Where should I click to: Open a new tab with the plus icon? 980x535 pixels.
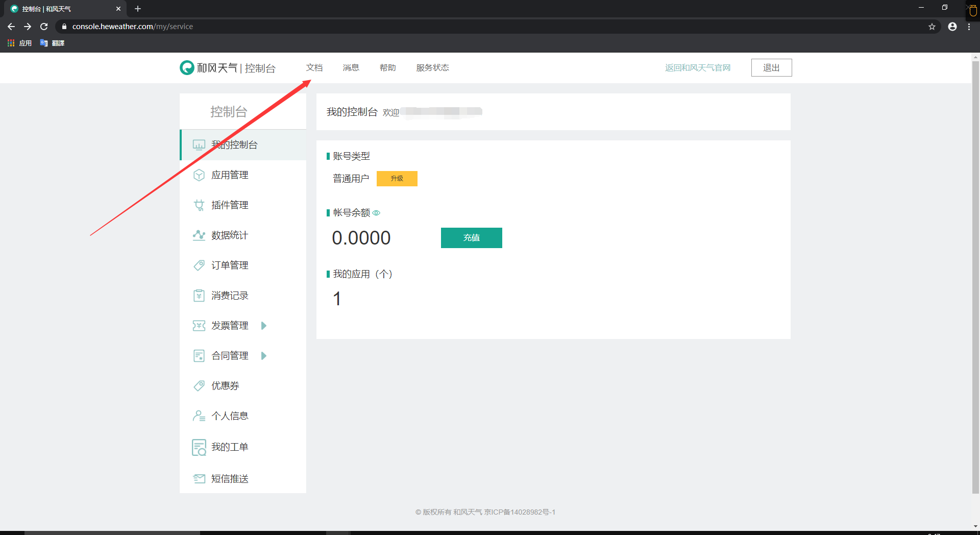tap(138, 9)
